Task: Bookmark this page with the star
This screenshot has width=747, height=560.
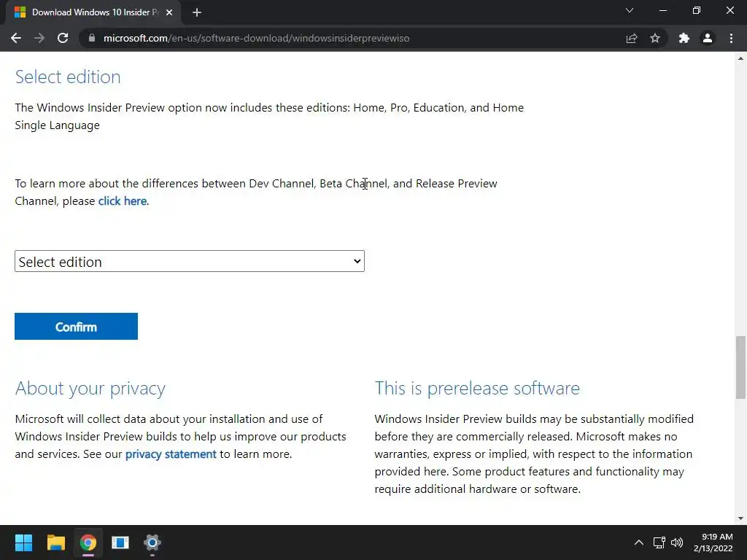Action: 655,38
